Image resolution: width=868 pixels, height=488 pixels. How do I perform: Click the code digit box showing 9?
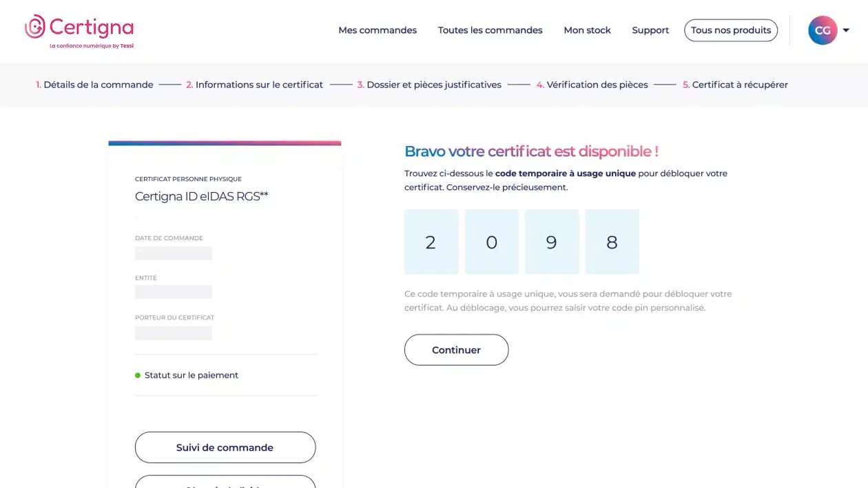pos(552,242)
